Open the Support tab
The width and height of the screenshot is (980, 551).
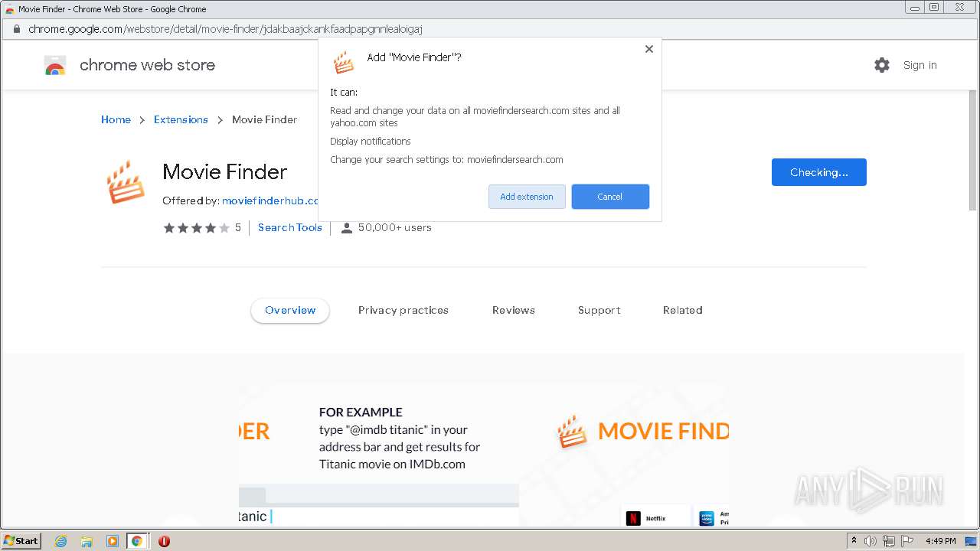[x=599, y=310]
